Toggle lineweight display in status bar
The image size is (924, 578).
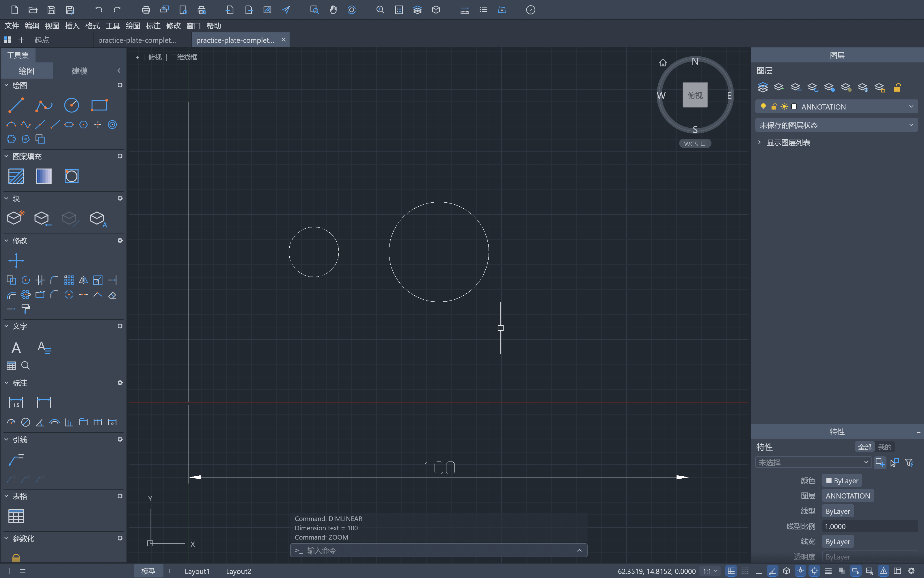(x=828, y=571)
